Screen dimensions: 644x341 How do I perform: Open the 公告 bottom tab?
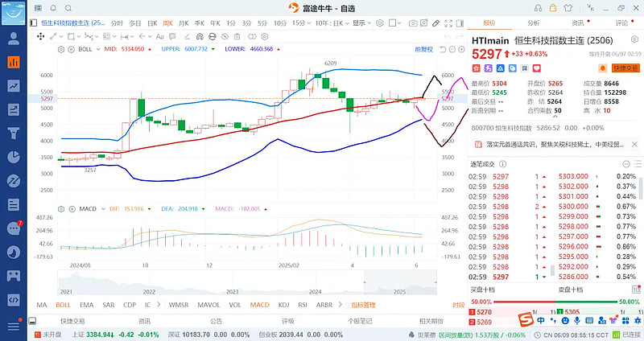coord(216,321)
